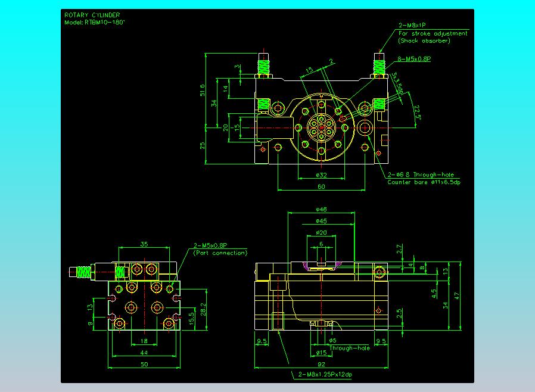
Task: Click the "2-M8x1P" thread callout
Action: click(412, 25)
